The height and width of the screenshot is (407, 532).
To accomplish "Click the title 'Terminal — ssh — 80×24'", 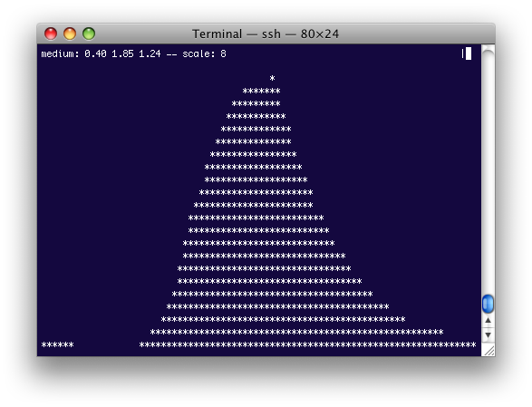I will [x=266, y=34].
